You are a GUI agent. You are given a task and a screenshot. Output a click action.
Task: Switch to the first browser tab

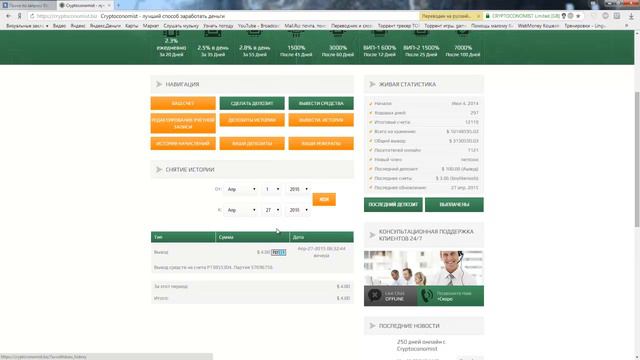pyautogui.click(x=28, y=5)
